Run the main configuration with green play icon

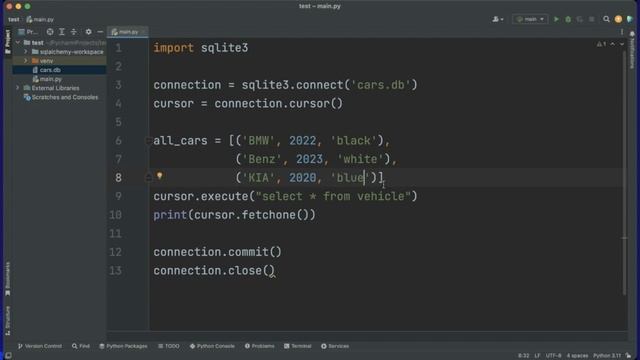556,19
